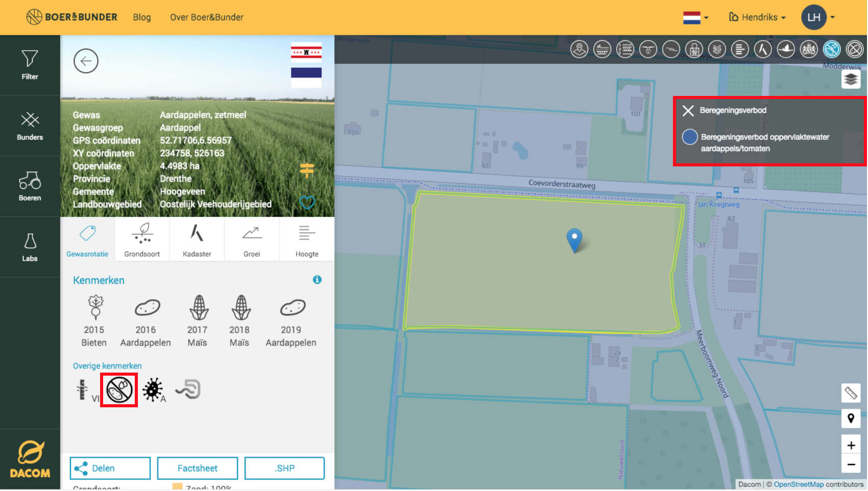This screenshot has height=491, width=868.
Task: Click the irrigation ban potato icon
Action: [x=119, y=390]
